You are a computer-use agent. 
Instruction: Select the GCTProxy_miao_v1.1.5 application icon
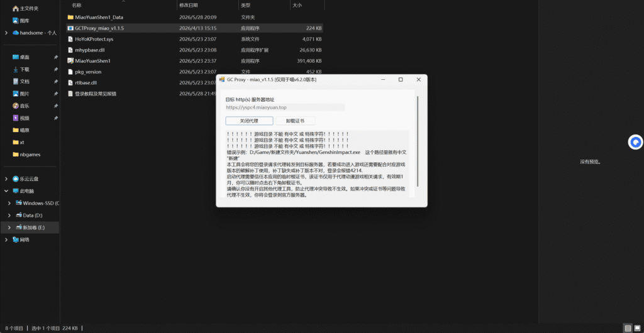70,28
